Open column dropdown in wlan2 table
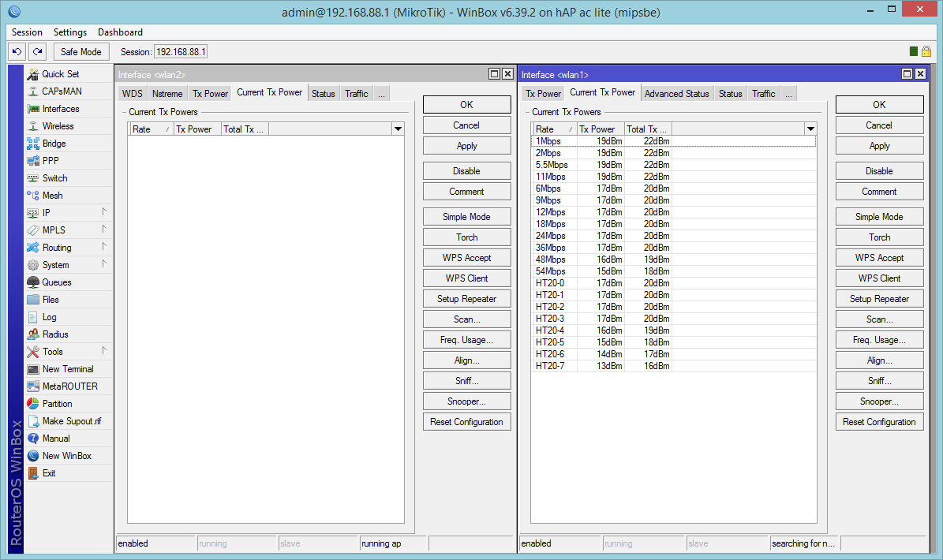 click(x=398, y=129)
